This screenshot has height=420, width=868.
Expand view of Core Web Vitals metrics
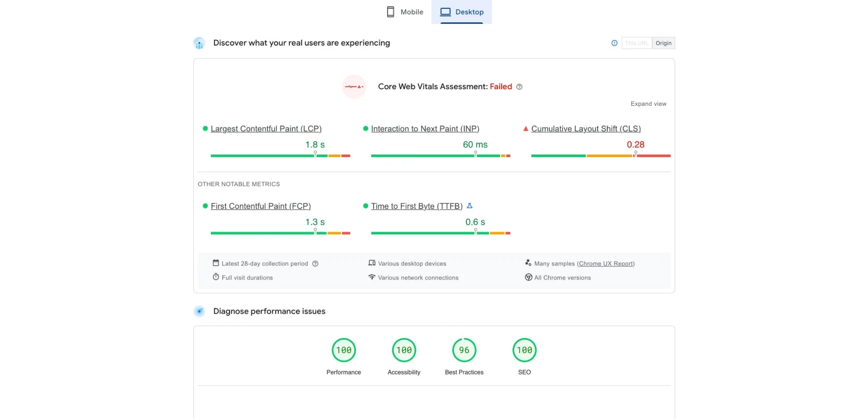pyautogui.click(x=648, y=104)
